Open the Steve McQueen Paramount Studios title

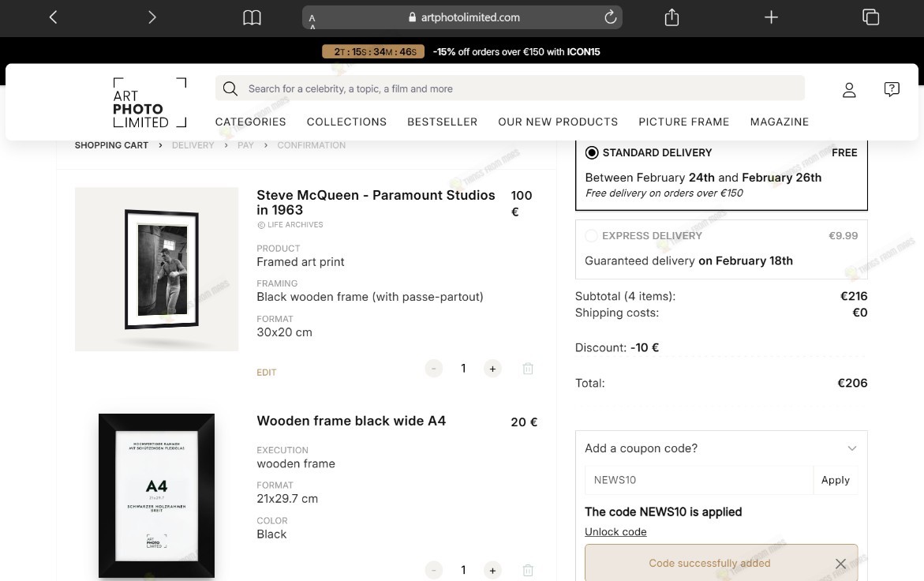point(376,203)
